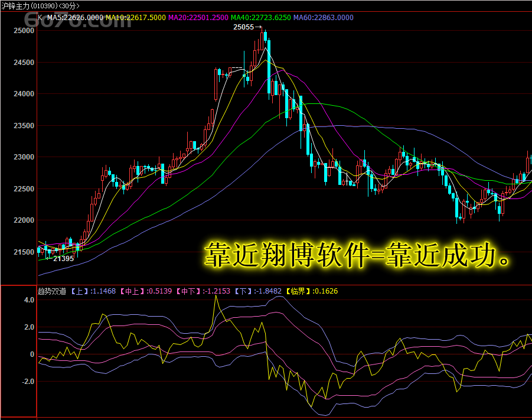Click the chart title 沪锌主力(010390)<30分>
532x420 pixels.
40,6
